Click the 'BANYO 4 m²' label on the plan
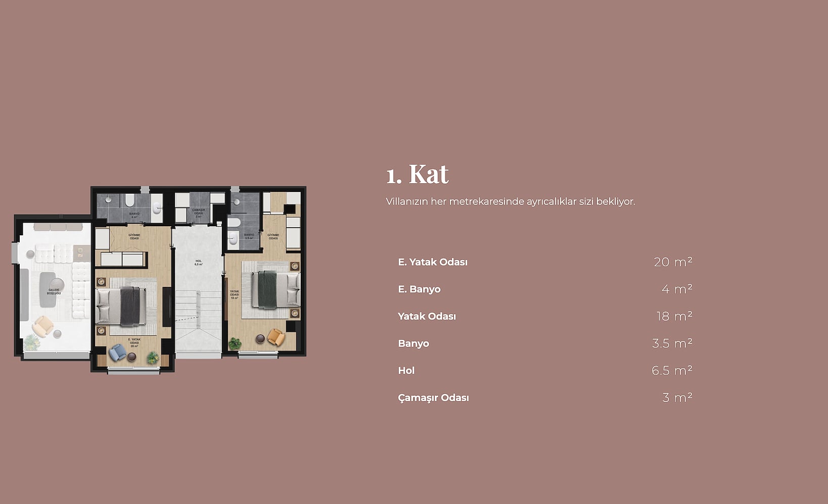This screenshot has width=828, height=504. pos(134,215)
